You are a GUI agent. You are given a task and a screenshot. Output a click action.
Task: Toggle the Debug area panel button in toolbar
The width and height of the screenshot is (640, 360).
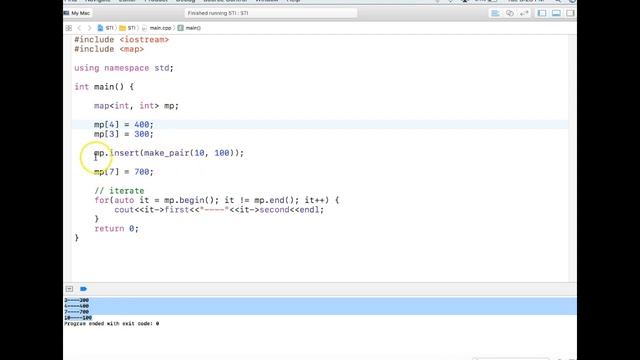tap(556, 13)
